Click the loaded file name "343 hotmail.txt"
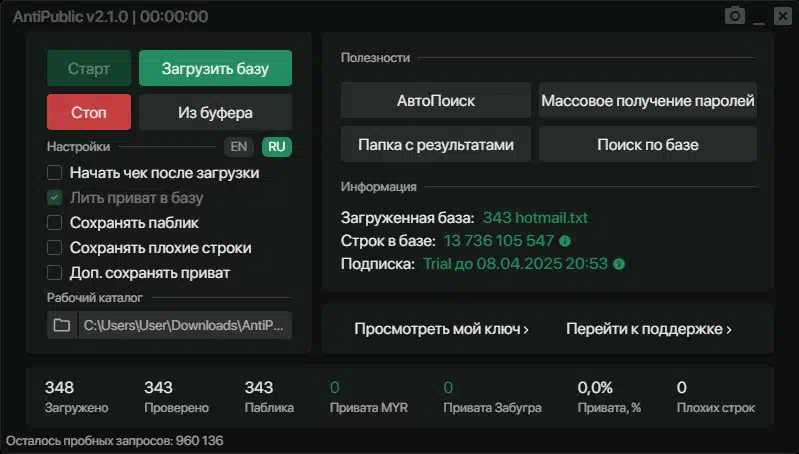Viewport: 799px width, 454px height. click(x=535, y=218)
